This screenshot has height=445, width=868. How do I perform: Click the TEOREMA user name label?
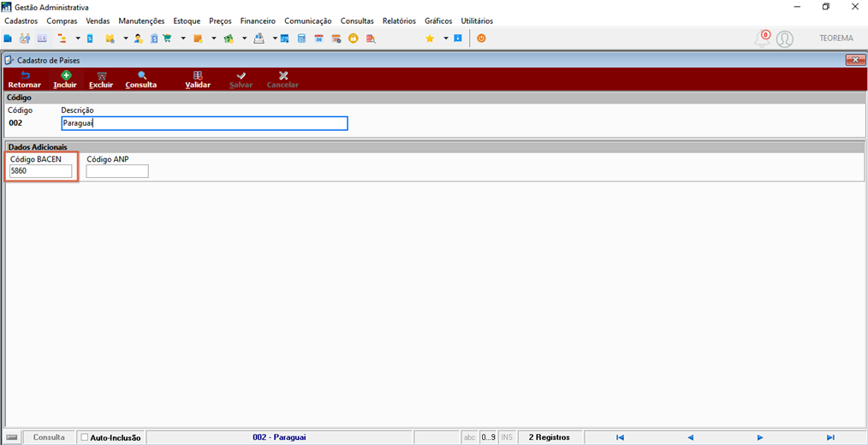[836, 39]
